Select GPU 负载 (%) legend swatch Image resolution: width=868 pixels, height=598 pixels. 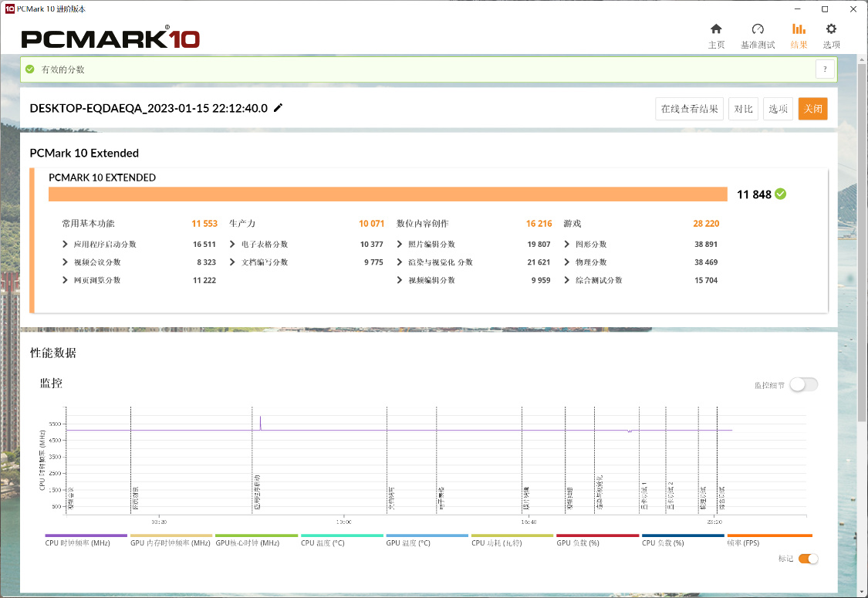(597, 535)
